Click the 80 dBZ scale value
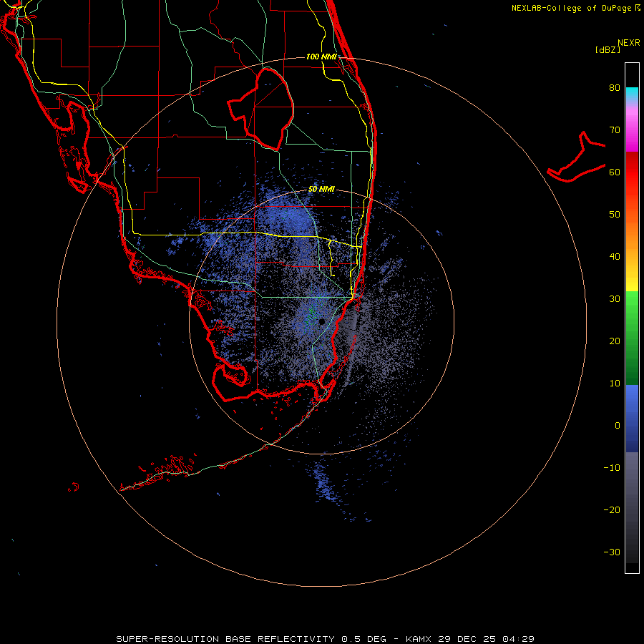The image size is (644, 644). 615,88
